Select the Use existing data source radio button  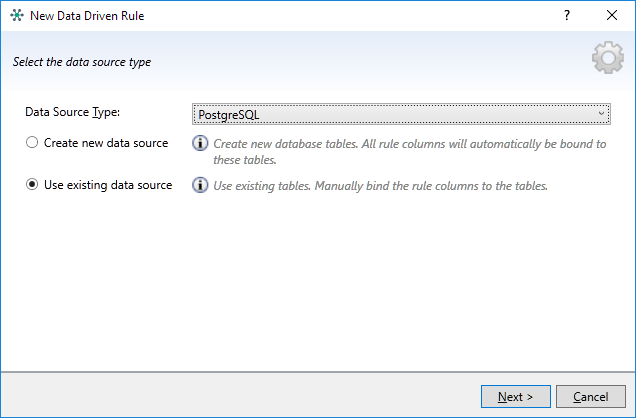click(32, 185)
